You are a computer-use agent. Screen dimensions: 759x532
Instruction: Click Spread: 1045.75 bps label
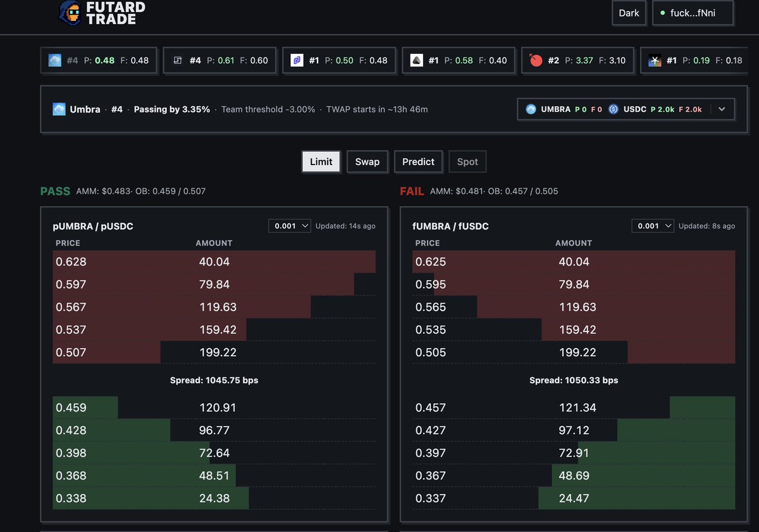[214, 380]
